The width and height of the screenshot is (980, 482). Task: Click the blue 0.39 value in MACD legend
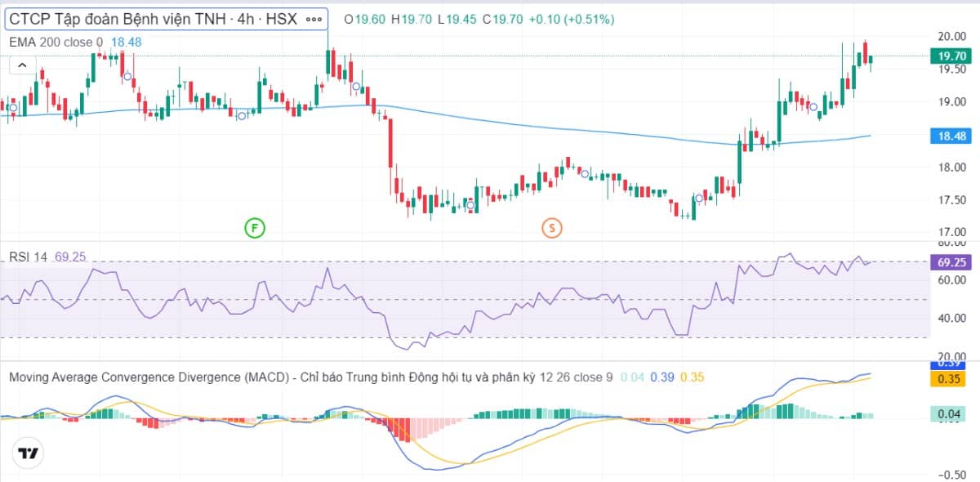click(x=662, y=377)
